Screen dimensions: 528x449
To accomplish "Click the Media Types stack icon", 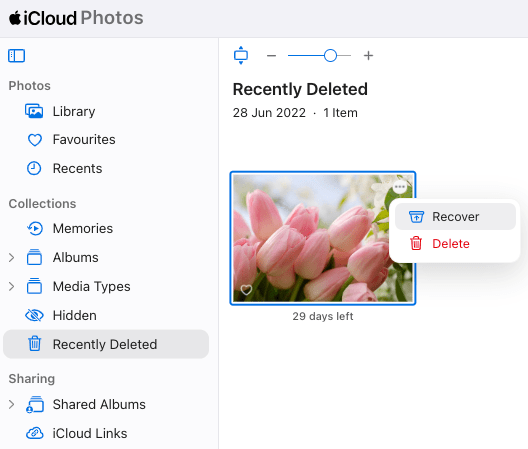I will pyautogui.click(x=34, y=286).
